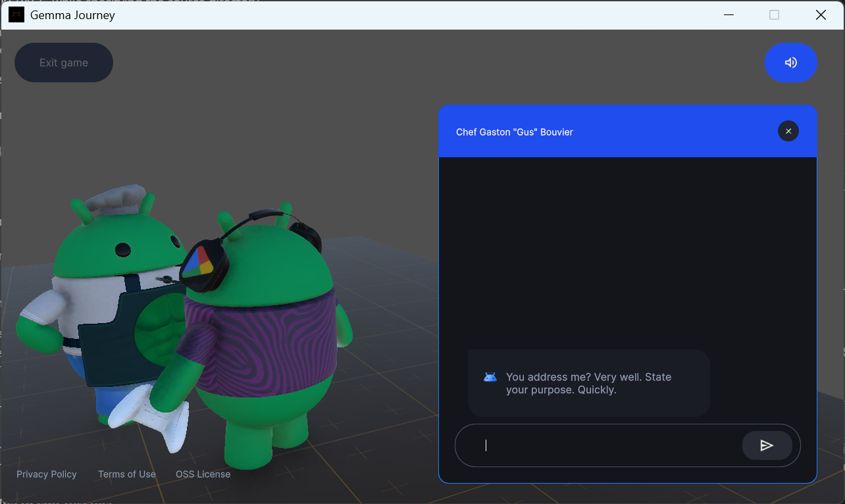This screenshot has height=504, width=845.
Task: Open the Terms of Use link
Action: (127, 474)
